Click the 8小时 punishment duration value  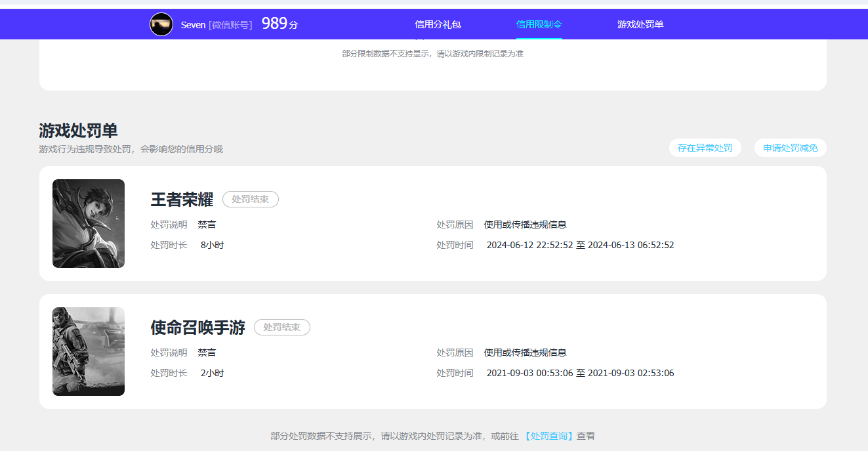pos(213,245)
